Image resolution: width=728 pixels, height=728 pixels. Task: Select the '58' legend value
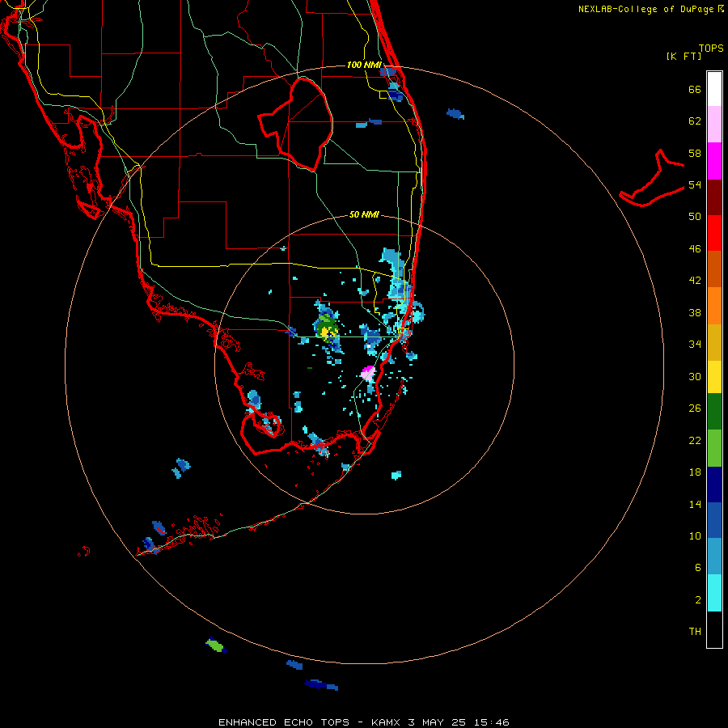[x=695, y=153]
